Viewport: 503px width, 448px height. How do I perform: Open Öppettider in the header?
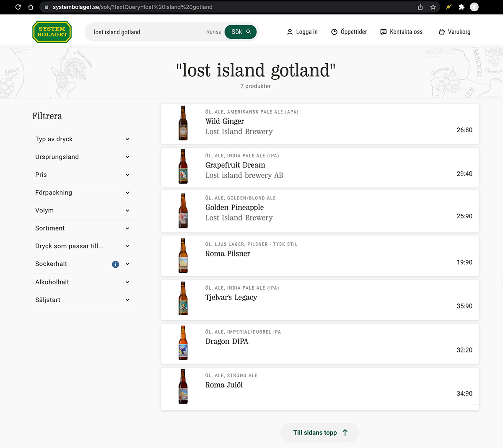349,32
